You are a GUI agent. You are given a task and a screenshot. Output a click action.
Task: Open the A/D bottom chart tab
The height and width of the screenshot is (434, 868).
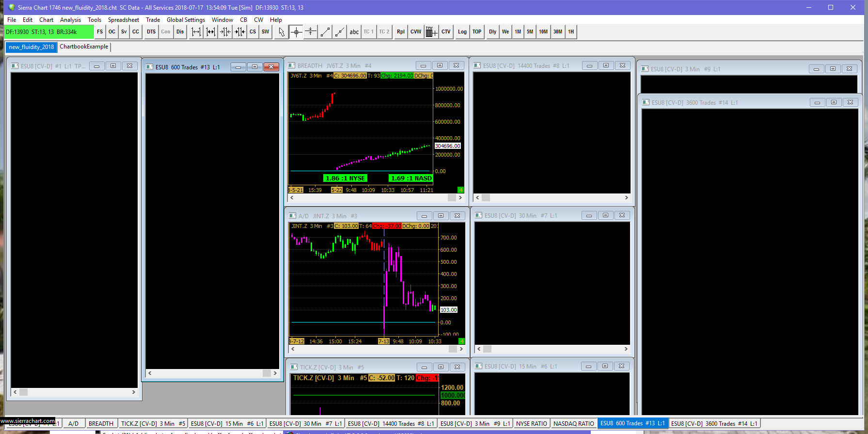pyautogui.click(x=73, y=424)
